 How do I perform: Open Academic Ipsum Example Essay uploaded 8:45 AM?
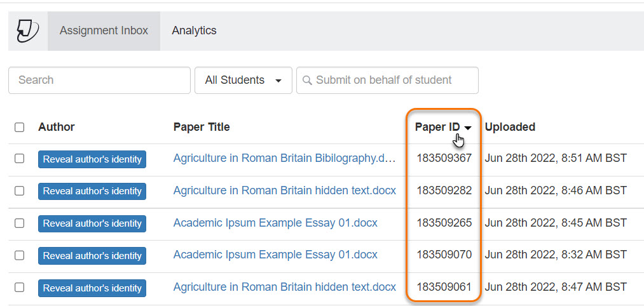coord(275,223)
